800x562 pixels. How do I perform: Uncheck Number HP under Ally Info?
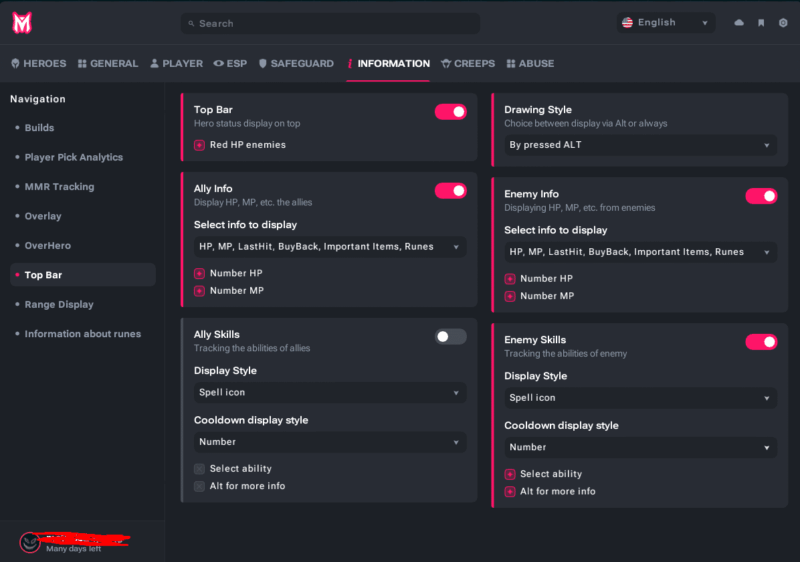pos(199,274)
